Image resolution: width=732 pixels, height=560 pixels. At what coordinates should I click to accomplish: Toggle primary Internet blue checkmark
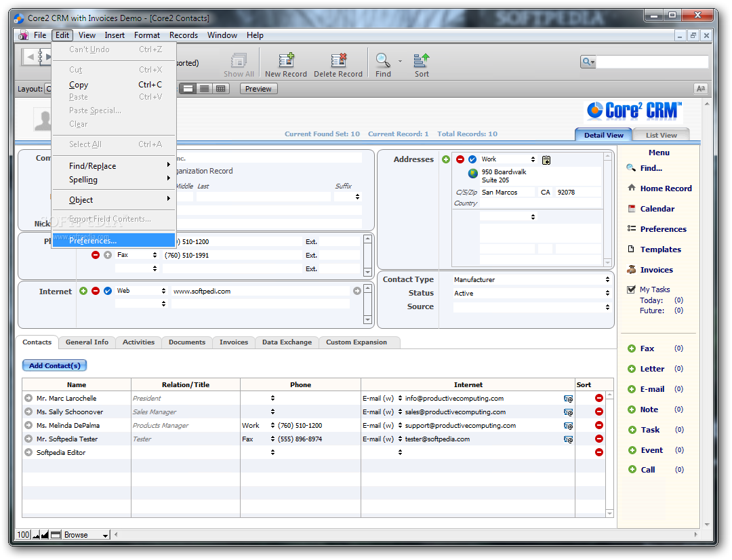[x=108, y=291]
